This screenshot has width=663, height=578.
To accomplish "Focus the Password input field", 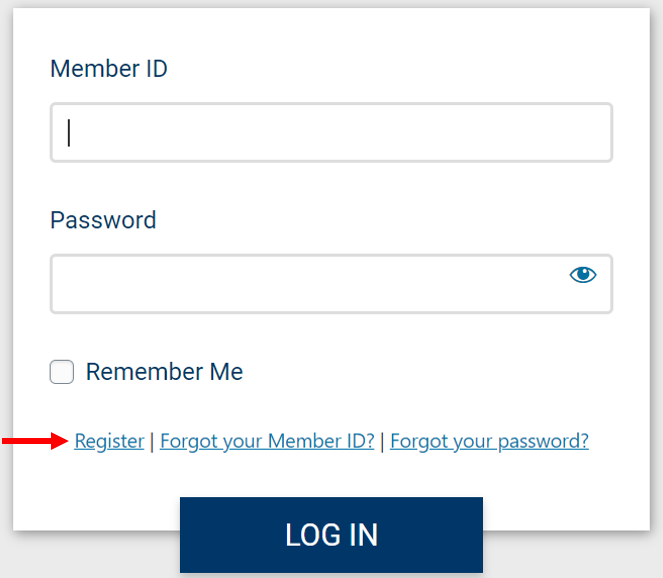I will 332,284.
